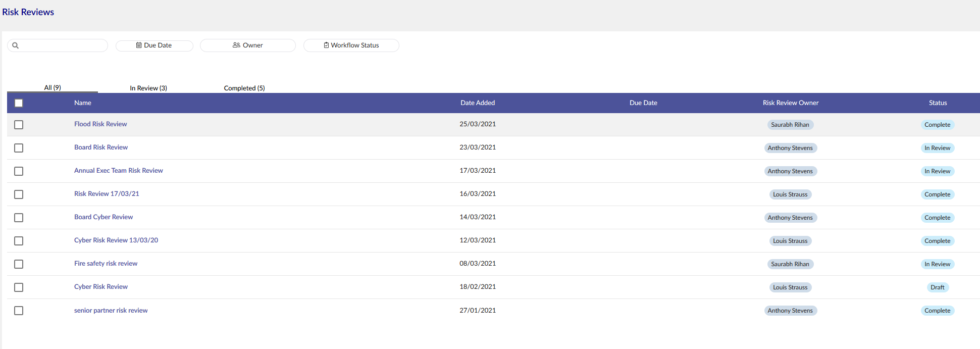Click the Complete status badge for Flood Risk Review
Image resolution: width=980 pixels, height=349 pixels.
coord(938,125)
